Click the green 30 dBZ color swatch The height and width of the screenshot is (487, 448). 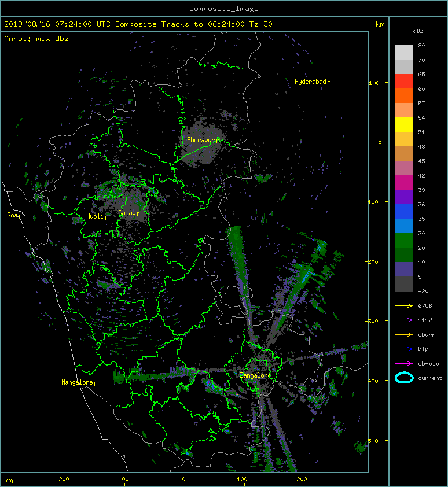404,241
